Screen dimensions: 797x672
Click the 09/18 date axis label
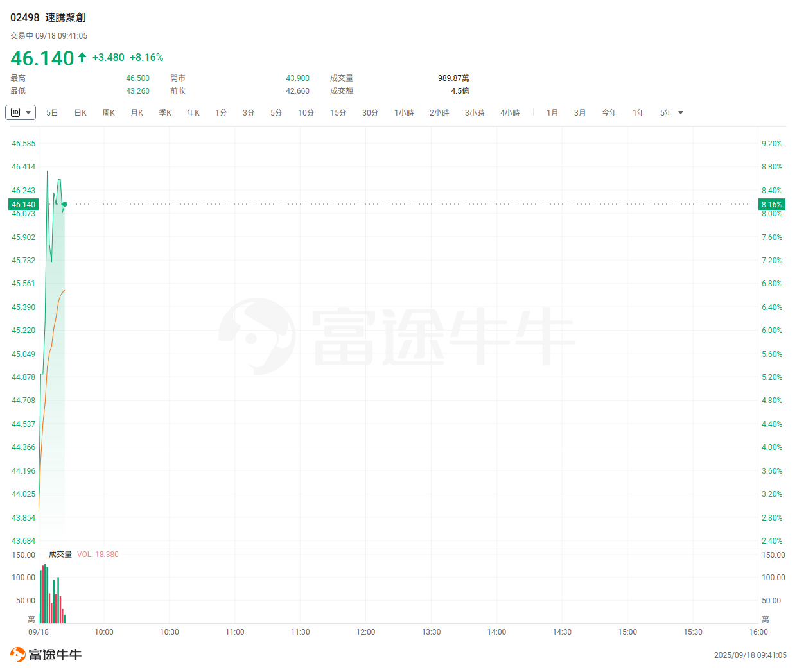click(x=39, y=632)
